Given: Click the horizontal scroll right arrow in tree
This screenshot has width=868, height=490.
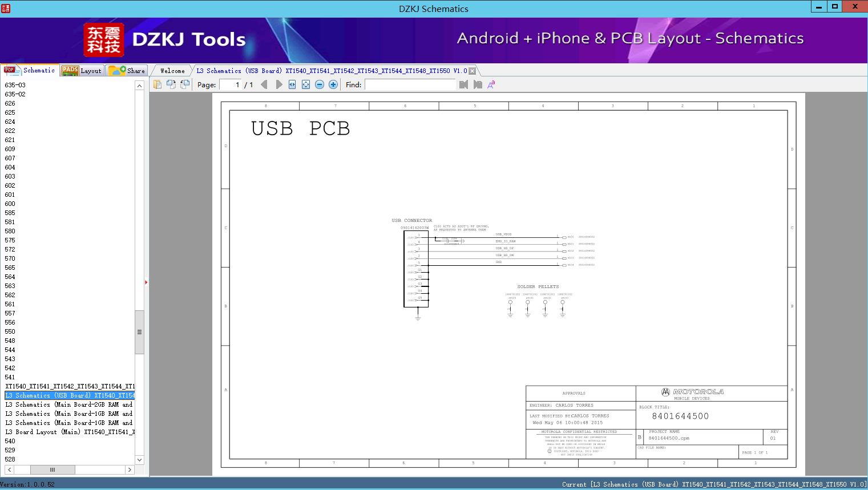Looking at the screenshot, I should point(130,469).
